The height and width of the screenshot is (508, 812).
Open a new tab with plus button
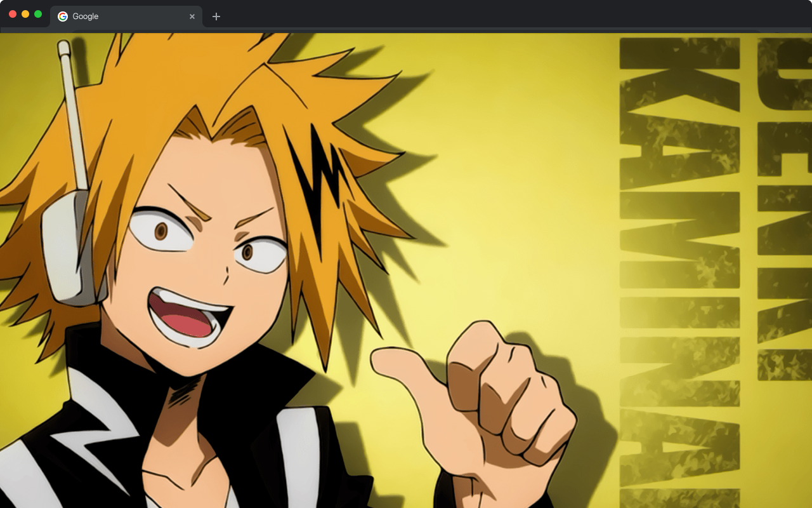(216, 17)
